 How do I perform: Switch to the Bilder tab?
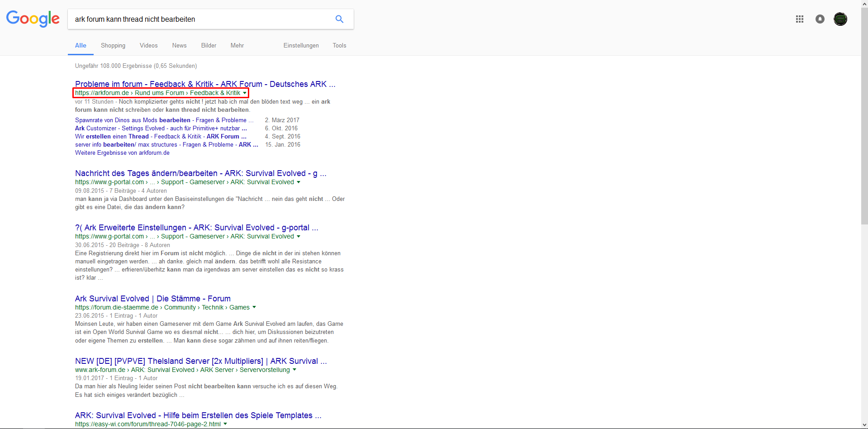tap(209, 45)
